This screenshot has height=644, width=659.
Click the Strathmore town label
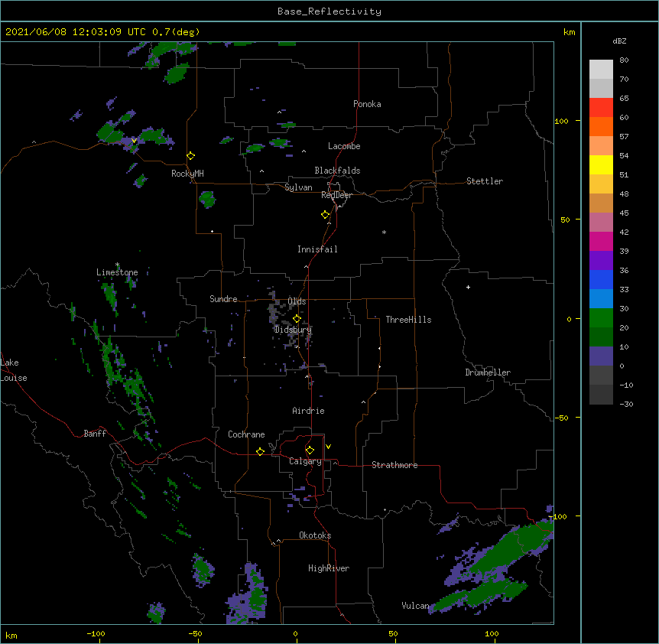coord(394,465)
